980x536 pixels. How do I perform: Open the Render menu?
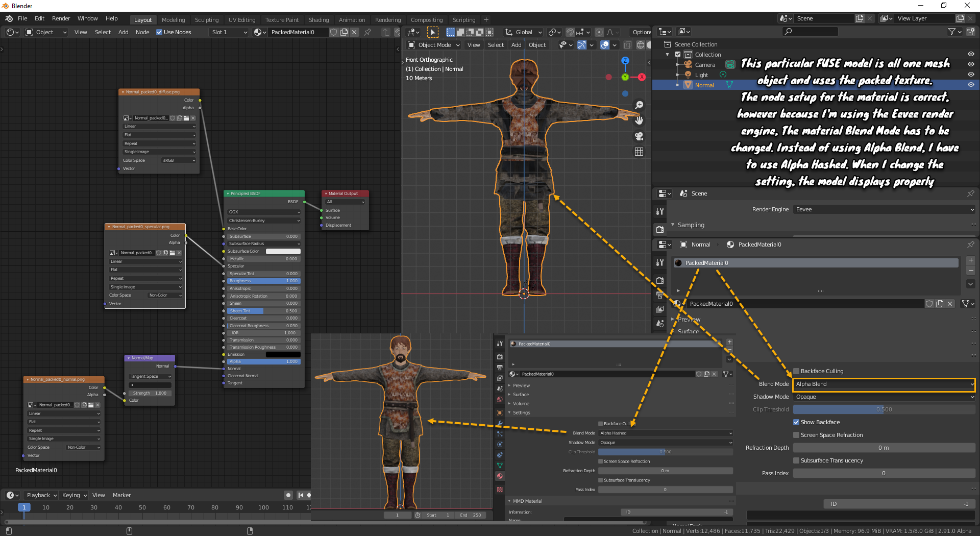(x=61, y=18)
